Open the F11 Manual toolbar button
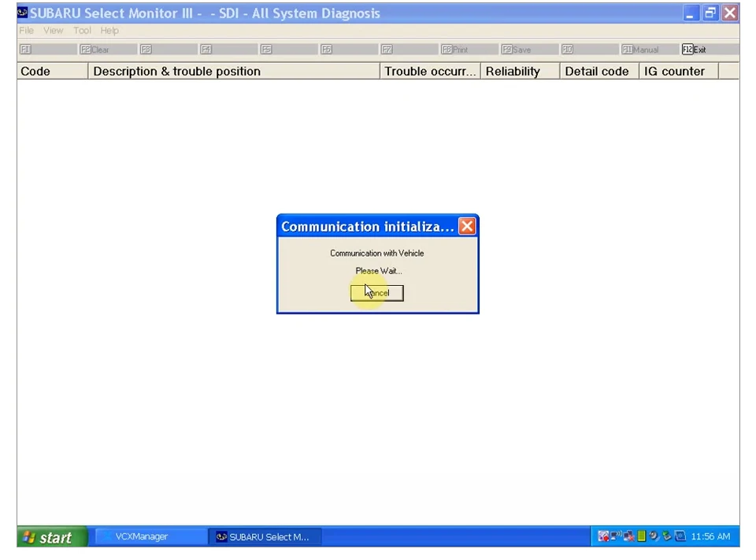This screenshot has height=560, width=756. pos(650,49)
